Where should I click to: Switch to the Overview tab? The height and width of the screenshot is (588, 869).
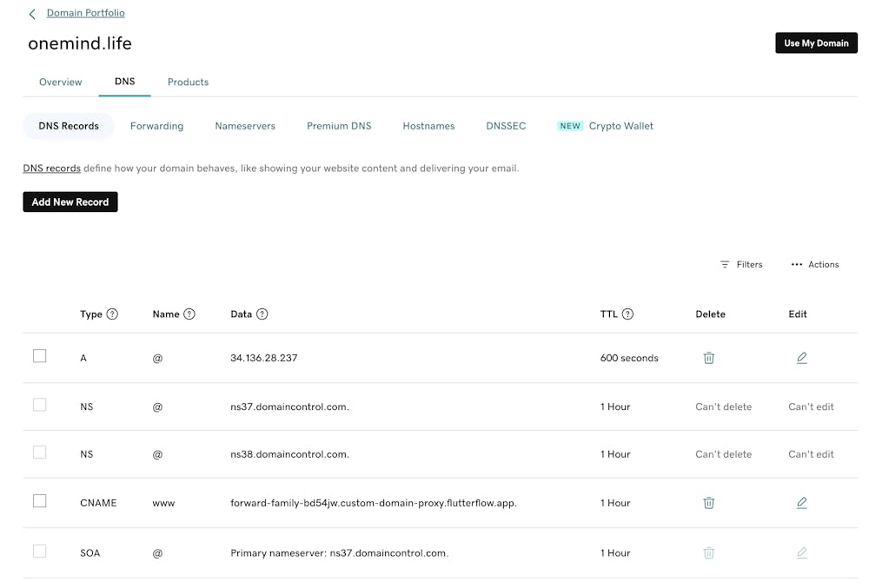click(x=61, y=83)
